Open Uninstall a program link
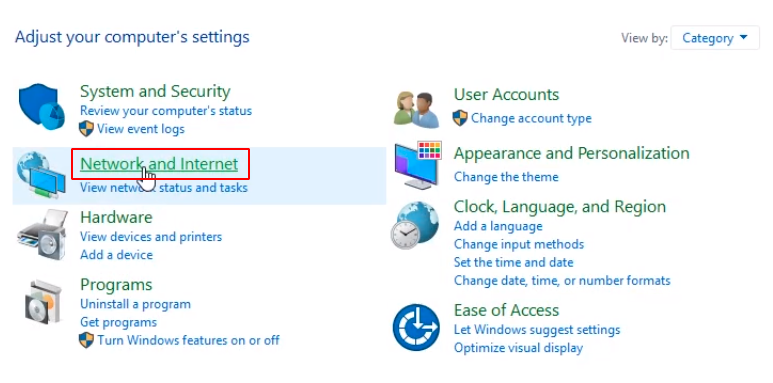773x383 pixels. coord(135,304)
